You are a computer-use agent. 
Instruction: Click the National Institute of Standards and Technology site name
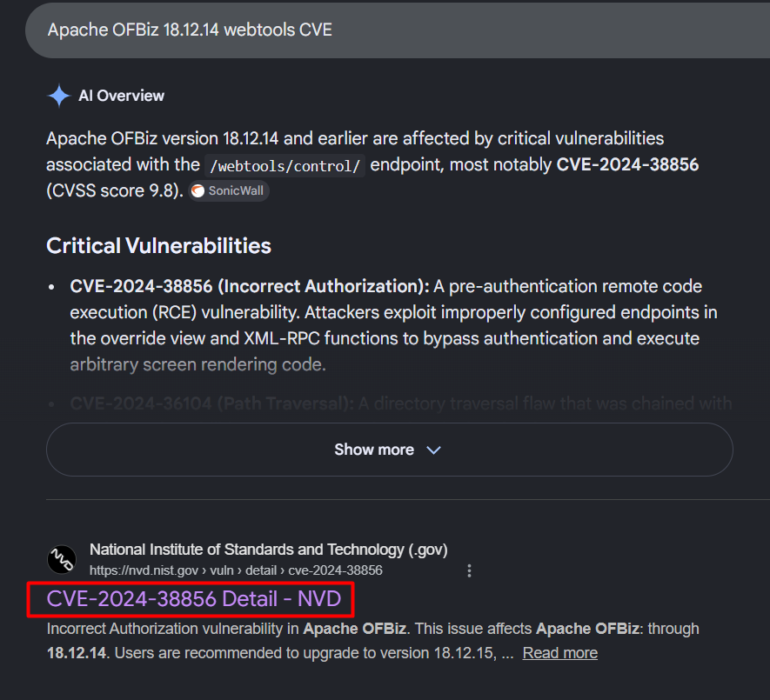click(269, 550)
